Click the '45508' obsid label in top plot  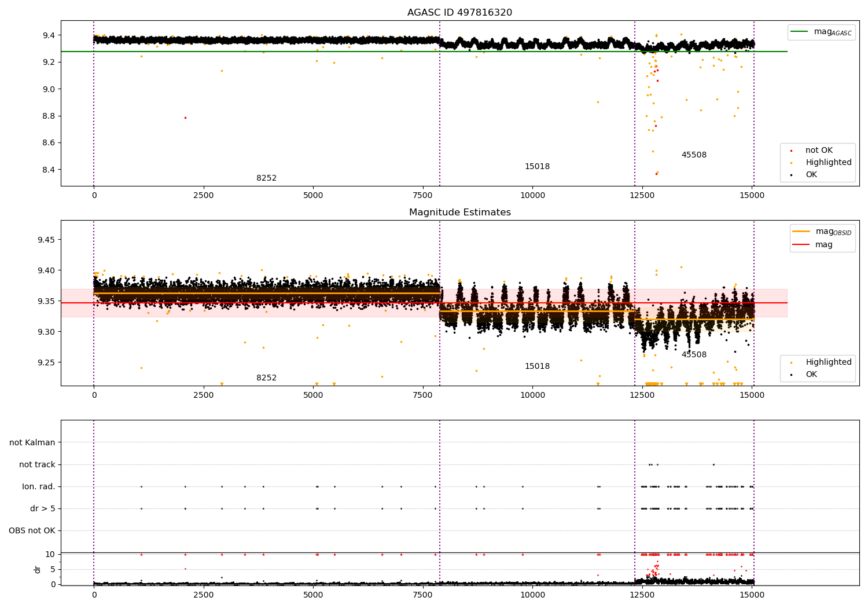tap(694, 155)
